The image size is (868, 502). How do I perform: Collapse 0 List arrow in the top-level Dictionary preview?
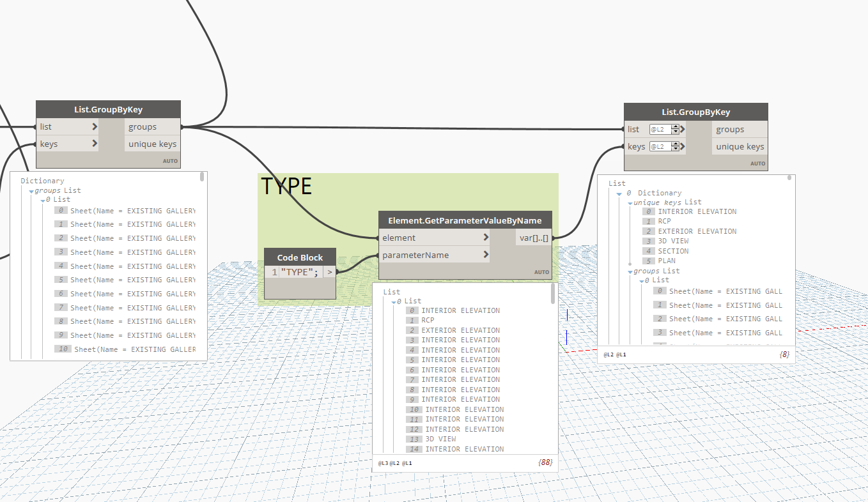pos(42,201)
